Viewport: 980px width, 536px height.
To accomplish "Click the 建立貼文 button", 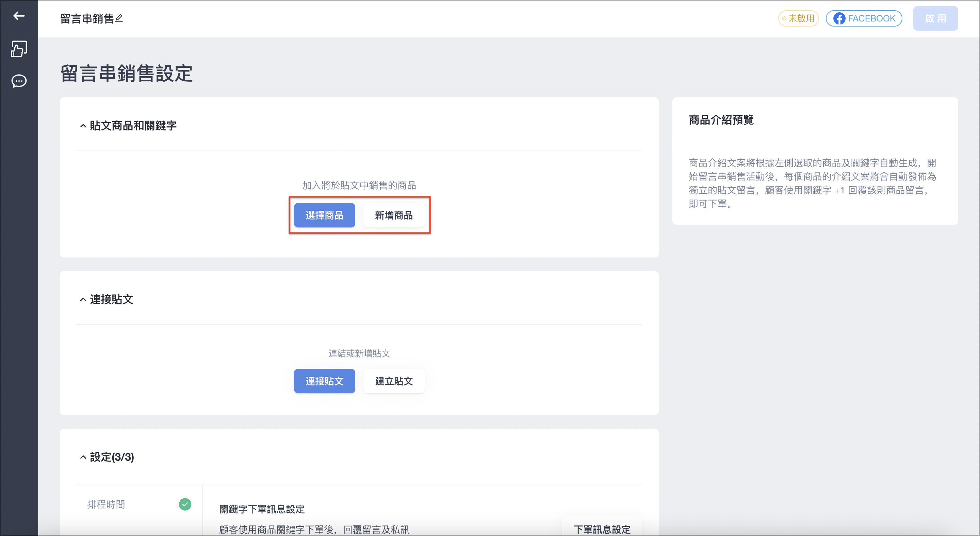I will coord(394,381).
